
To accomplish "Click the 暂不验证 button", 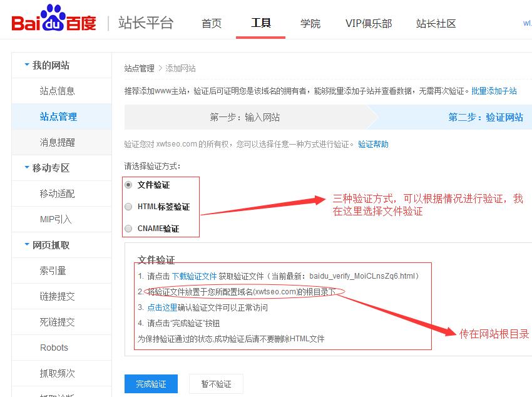I will tap(216, 383).
